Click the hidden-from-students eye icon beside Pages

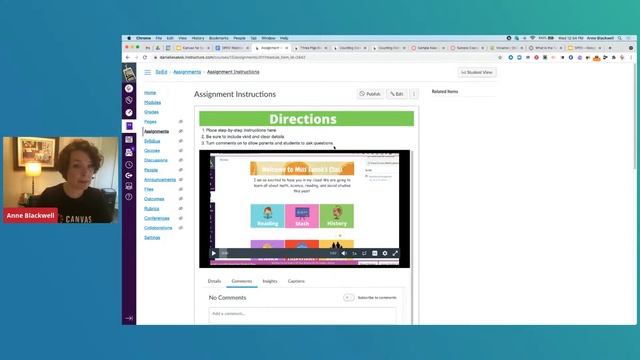pos(180,122)
